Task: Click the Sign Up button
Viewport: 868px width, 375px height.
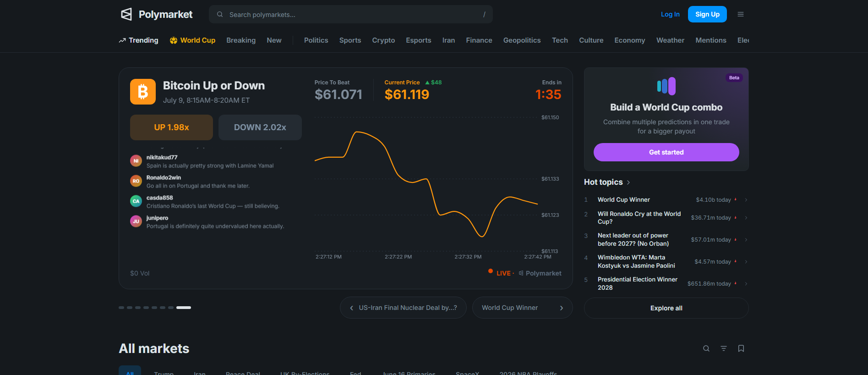Action: [707, 14]
